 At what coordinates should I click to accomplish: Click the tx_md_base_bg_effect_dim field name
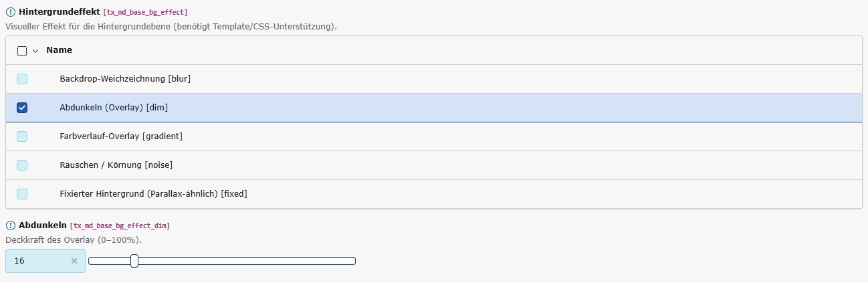pos(124,226)
